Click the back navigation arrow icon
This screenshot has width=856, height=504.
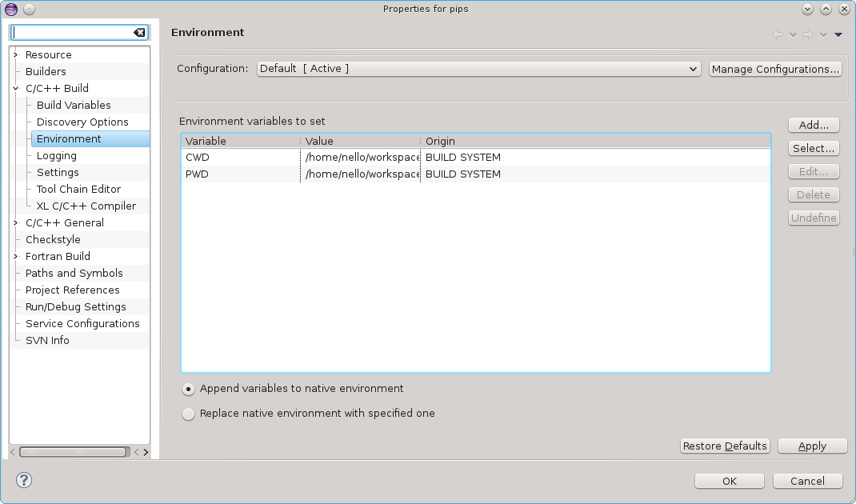778,34
